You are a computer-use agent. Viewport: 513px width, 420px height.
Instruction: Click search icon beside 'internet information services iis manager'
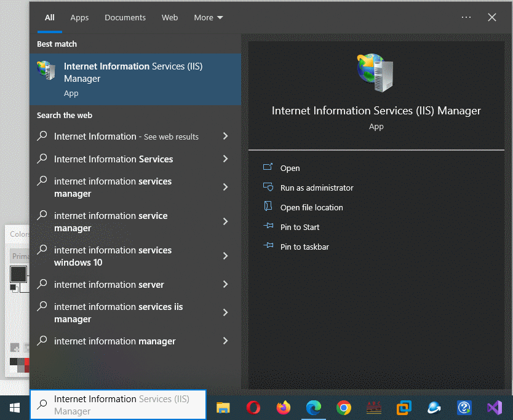[x=42, y=306]
